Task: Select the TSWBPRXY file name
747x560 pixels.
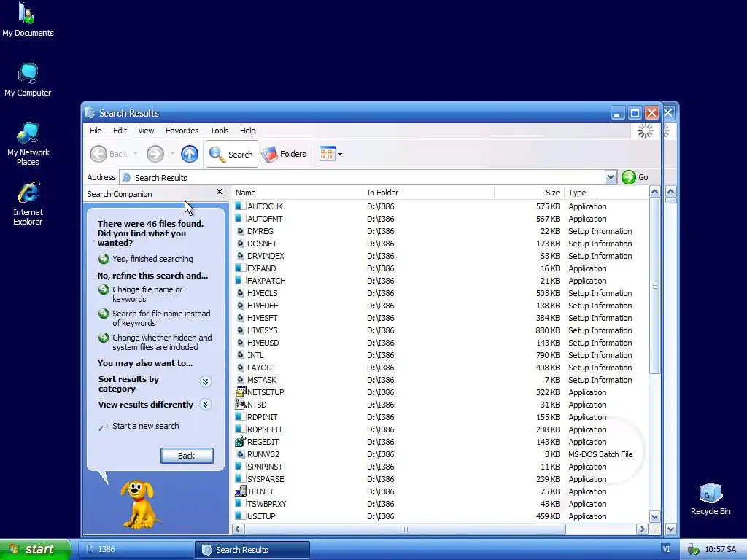Action: point(266,503)
